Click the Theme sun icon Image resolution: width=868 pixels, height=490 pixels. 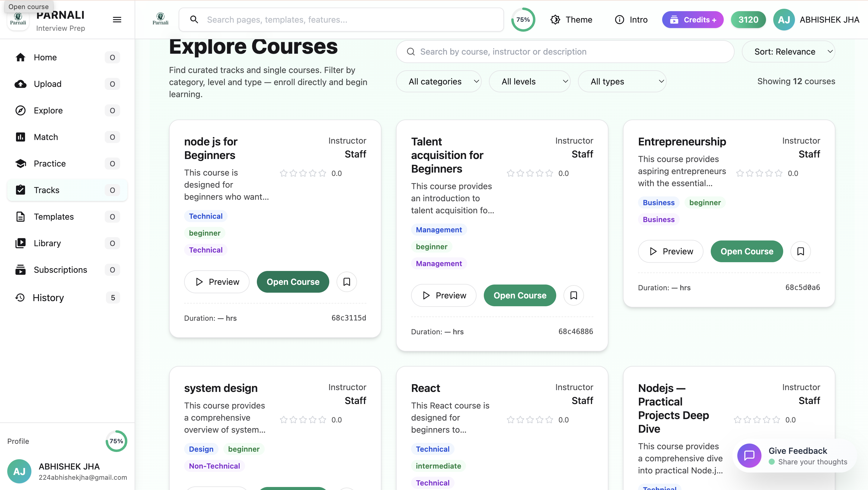(x=555, y=20)
